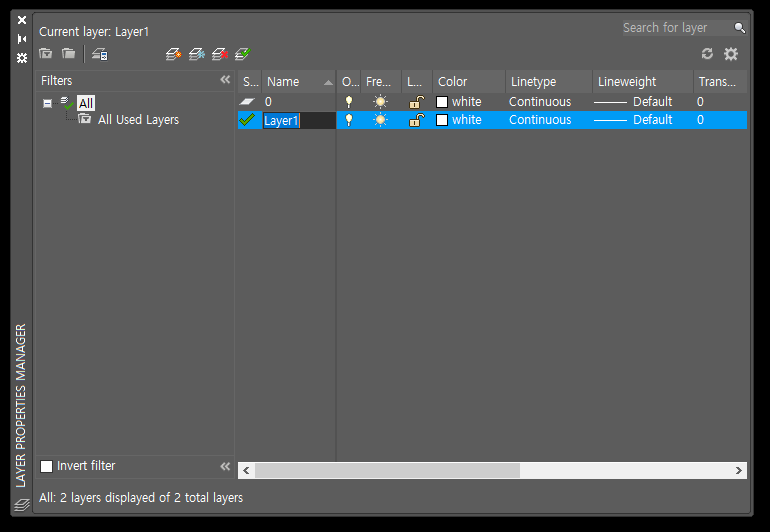Image resolution: width=770 pixels, height=532 pixels.
Task: Click right arrow of horizontal scrollbar
Action: [739, 470]
